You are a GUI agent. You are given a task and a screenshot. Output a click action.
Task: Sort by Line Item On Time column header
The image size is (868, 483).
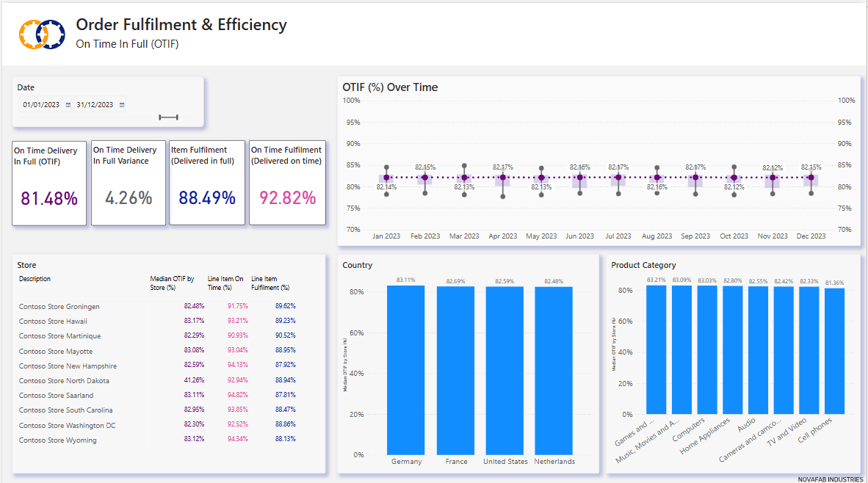225,283
